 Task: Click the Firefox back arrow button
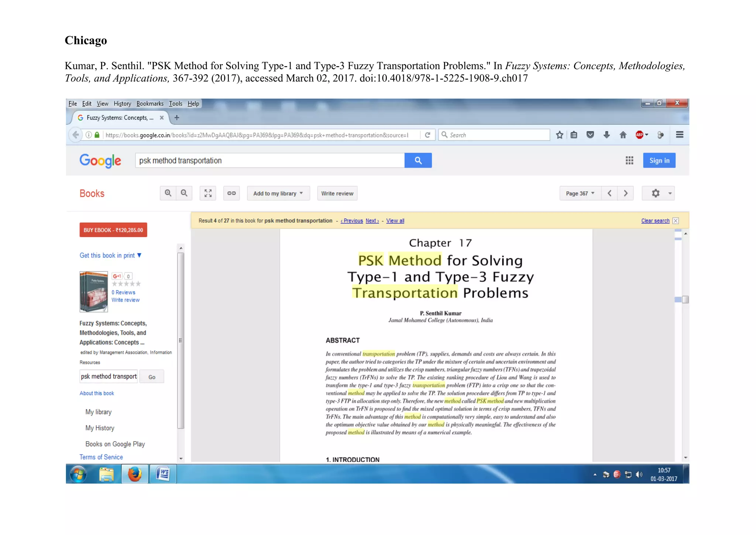tap(76, 135)
